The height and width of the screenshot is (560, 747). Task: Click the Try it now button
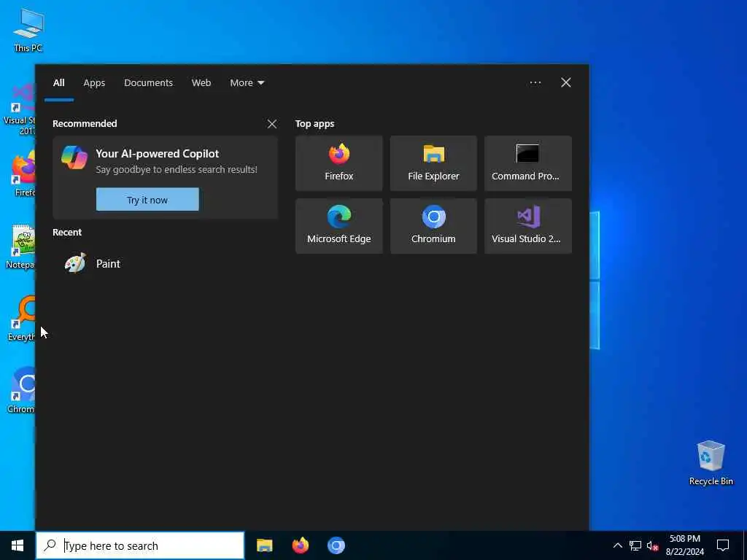pyautogui.click(x=147, y=200)
